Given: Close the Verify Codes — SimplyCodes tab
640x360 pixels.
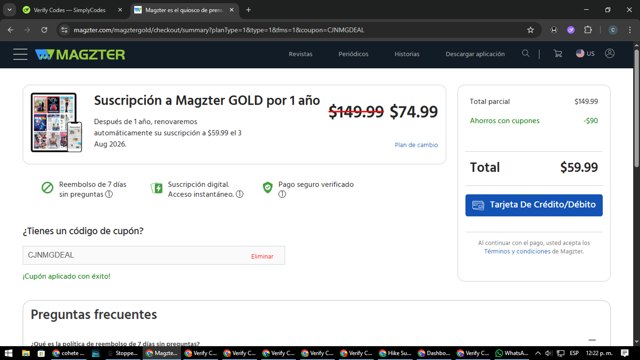Looking at the screenshot, I should coord(120,10).
